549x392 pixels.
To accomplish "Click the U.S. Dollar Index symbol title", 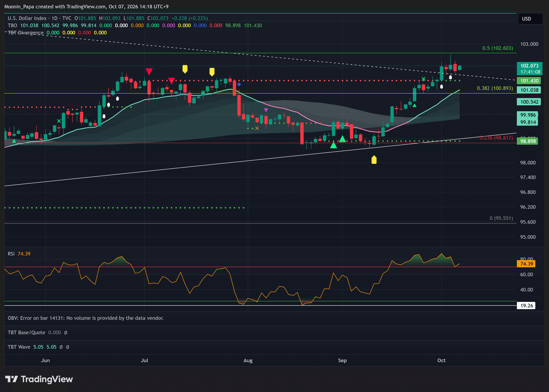I will click(27, 18).
